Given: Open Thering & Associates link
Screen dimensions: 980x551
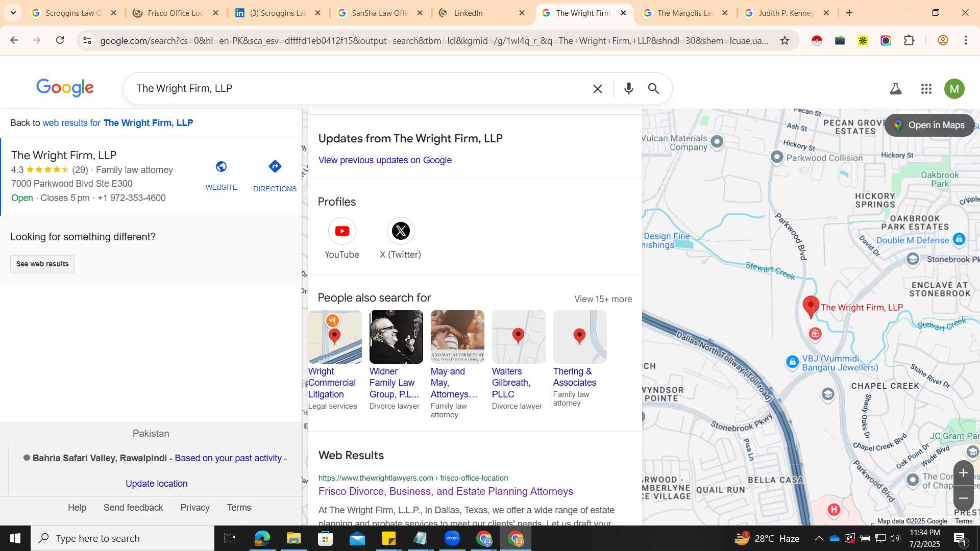Looking at the screenshot, I should [575, 377].
